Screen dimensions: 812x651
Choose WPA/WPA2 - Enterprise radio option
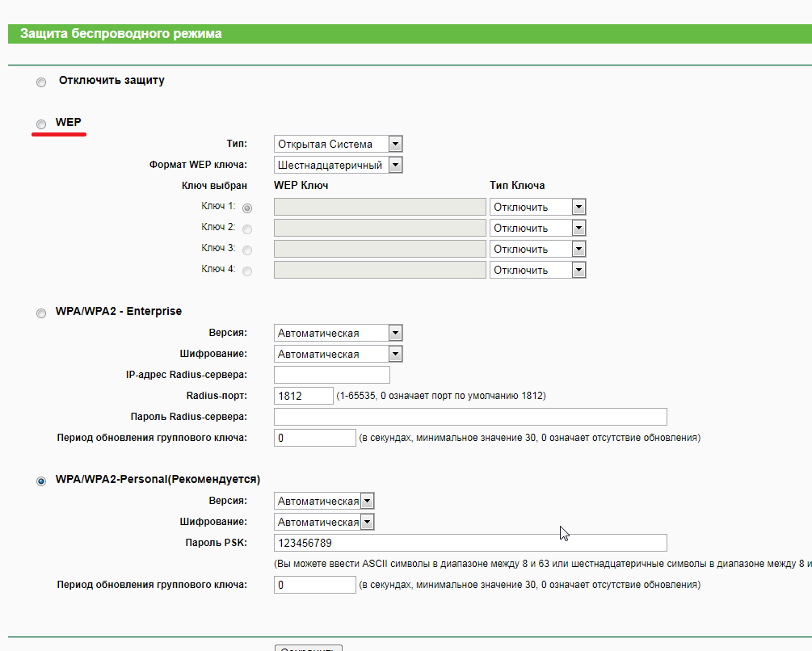pos(41,313)
